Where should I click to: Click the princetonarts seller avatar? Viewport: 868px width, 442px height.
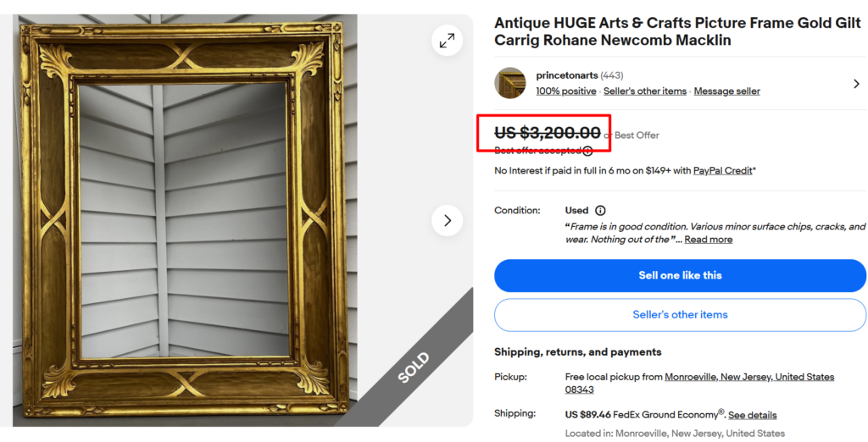tap(509, 83)
